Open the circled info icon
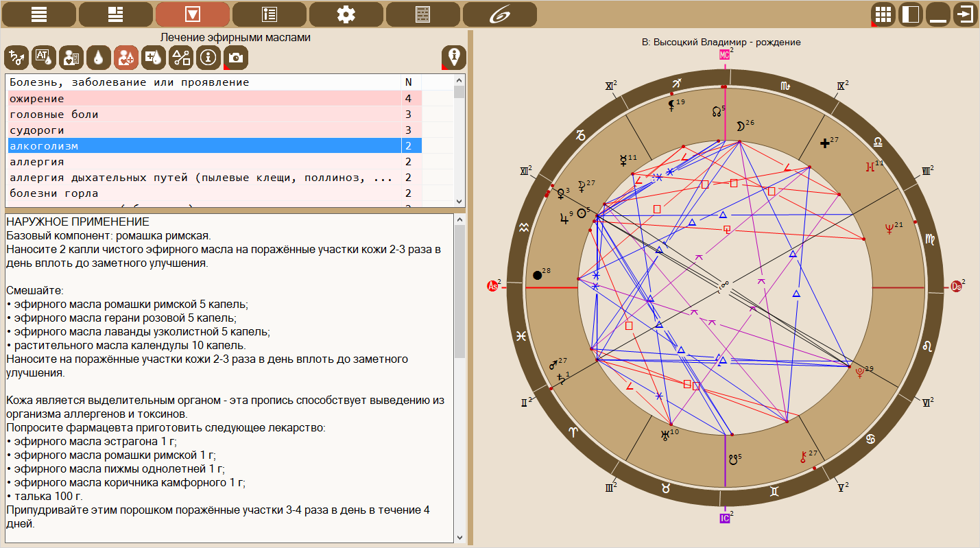The height and width of the screenshot is (548, 980). pos(208,58)
